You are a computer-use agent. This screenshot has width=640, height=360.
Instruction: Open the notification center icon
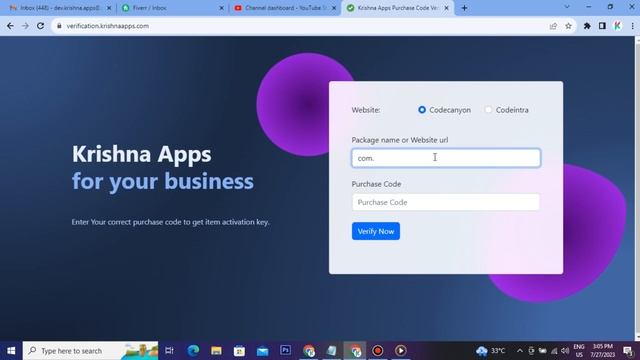click(628, 351)
